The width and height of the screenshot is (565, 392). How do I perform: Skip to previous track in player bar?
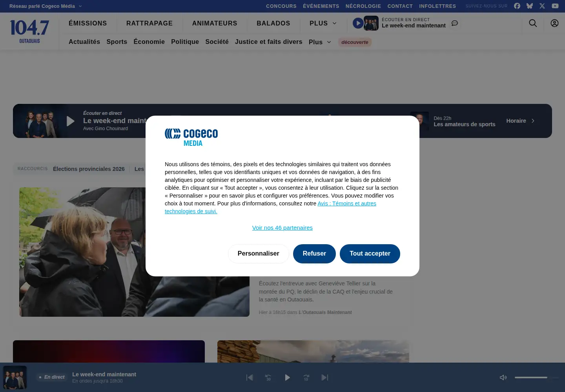click(250, 377)
